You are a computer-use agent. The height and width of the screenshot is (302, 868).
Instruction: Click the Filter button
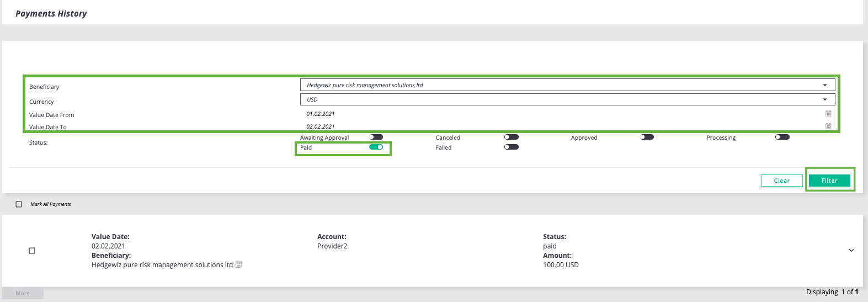(x=829, y=181)
